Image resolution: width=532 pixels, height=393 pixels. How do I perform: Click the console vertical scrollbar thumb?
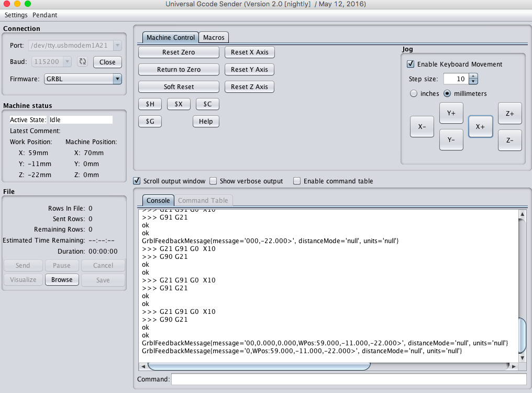pyautogui.click(x=522, y=335)
